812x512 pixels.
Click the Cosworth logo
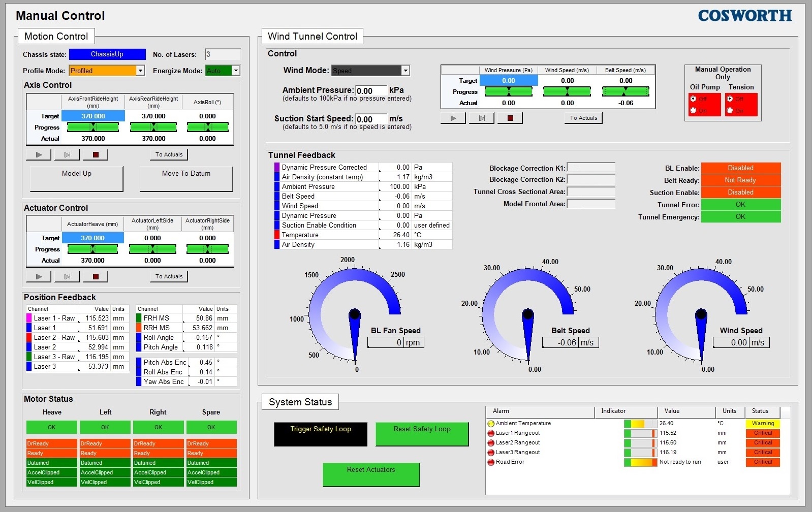(x=745, y=16)
